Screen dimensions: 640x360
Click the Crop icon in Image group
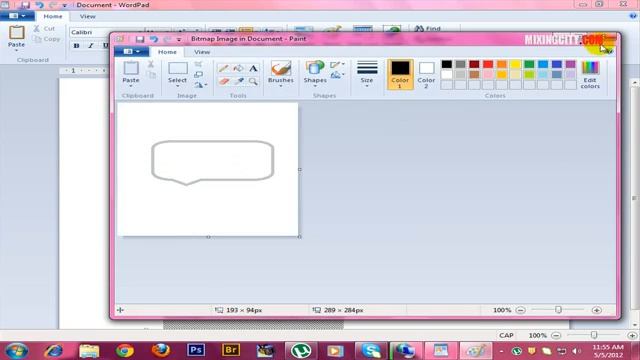coord(198,64)
